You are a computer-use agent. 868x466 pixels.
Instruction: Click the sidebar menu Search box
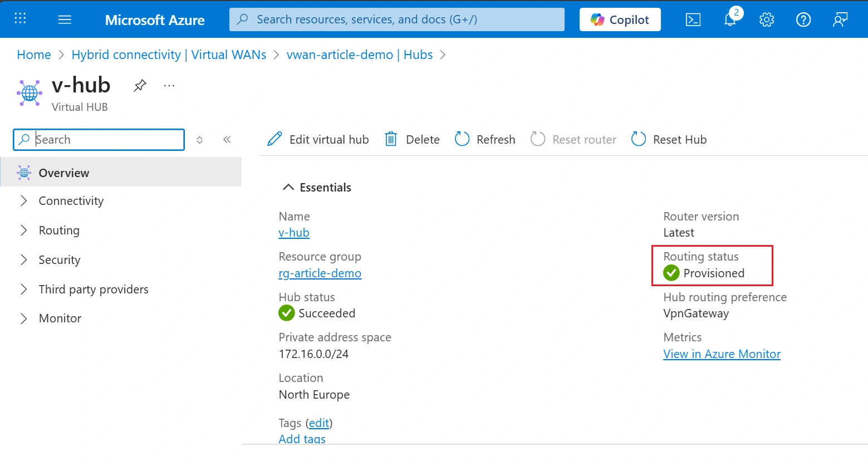[x=99, y=140]
